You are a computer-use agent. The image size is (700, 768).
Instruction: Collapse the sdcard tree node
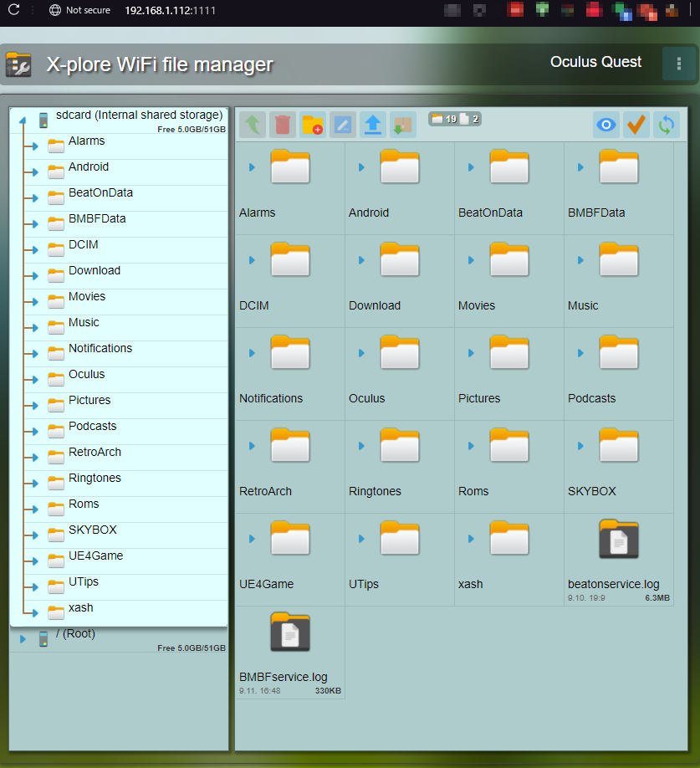23,120
